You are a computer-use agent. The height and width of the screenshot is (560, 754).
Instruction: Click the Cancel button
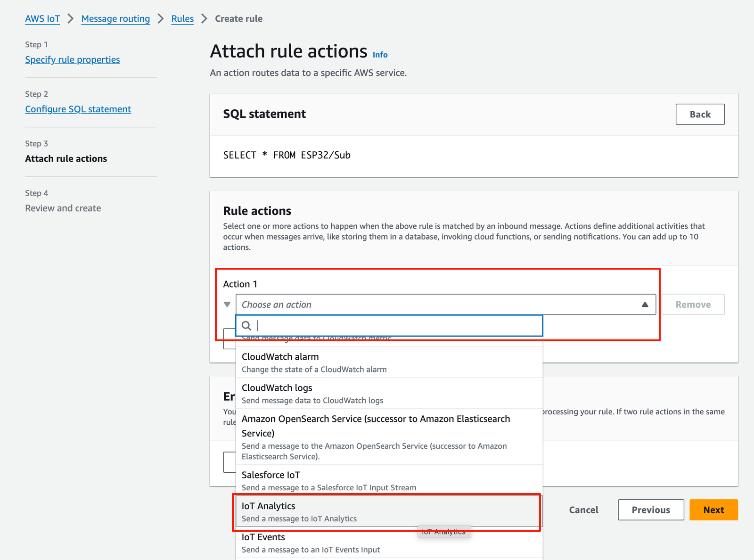(x=583, y=510)
